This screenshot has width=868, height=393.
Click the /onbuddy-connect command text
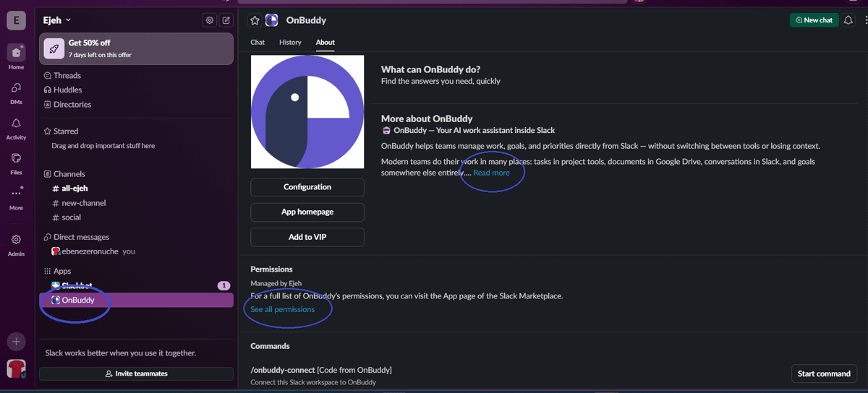pyautogui.click(x=283, y=370)
